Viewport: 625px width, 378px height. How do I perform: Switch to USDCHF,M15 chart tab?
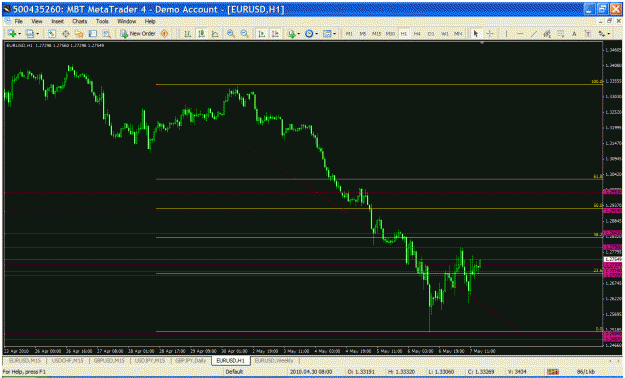coord(68,360)
